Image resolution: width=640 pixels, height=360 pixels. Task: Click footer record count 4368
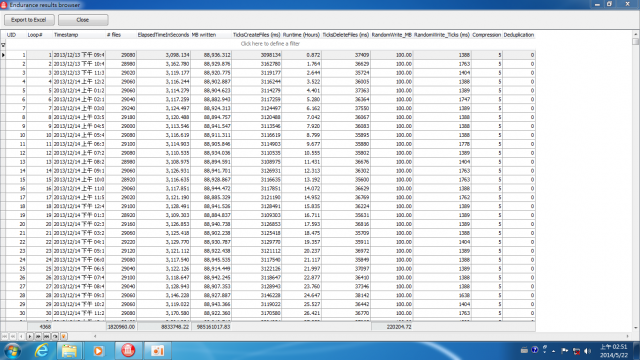[x=40, y=327]
